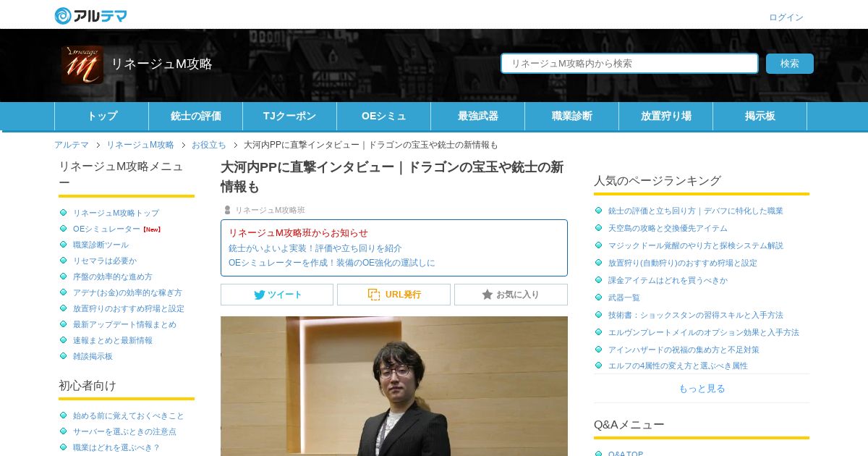Click the お気に入り favorite button

[x=511, y=295]
